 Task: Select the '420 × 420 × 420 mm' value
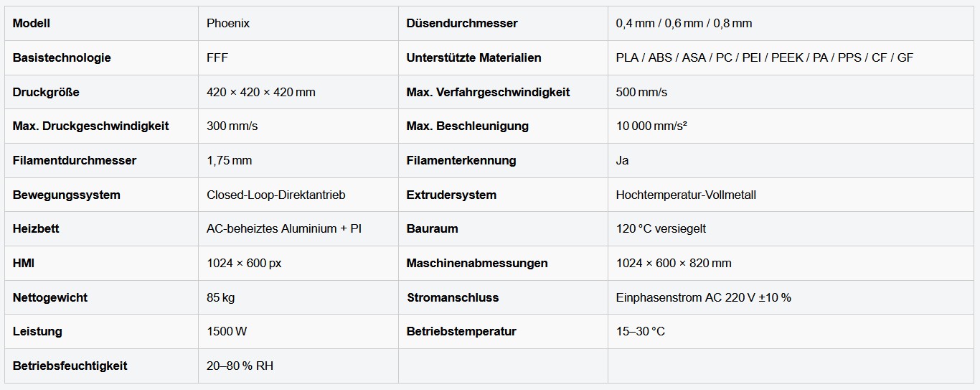[261, 92]
